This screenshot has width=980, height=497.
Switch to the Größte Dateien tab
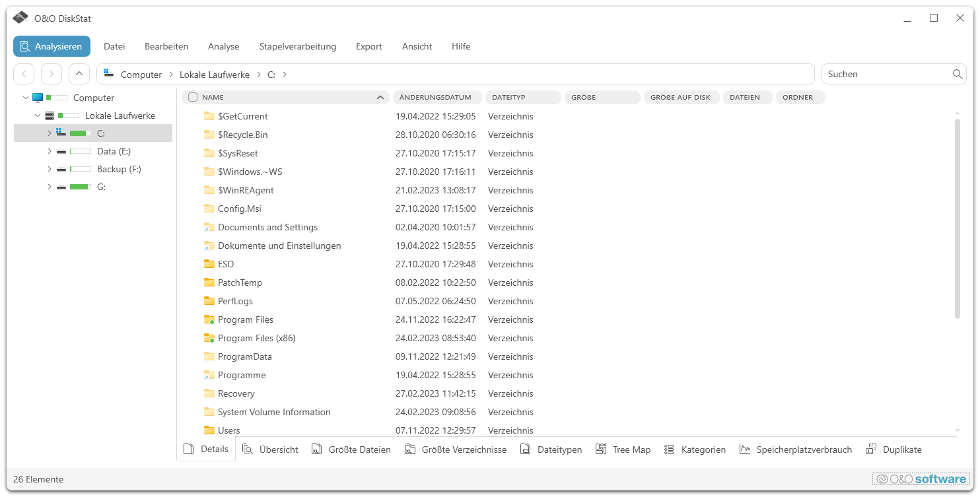(351, 449)
